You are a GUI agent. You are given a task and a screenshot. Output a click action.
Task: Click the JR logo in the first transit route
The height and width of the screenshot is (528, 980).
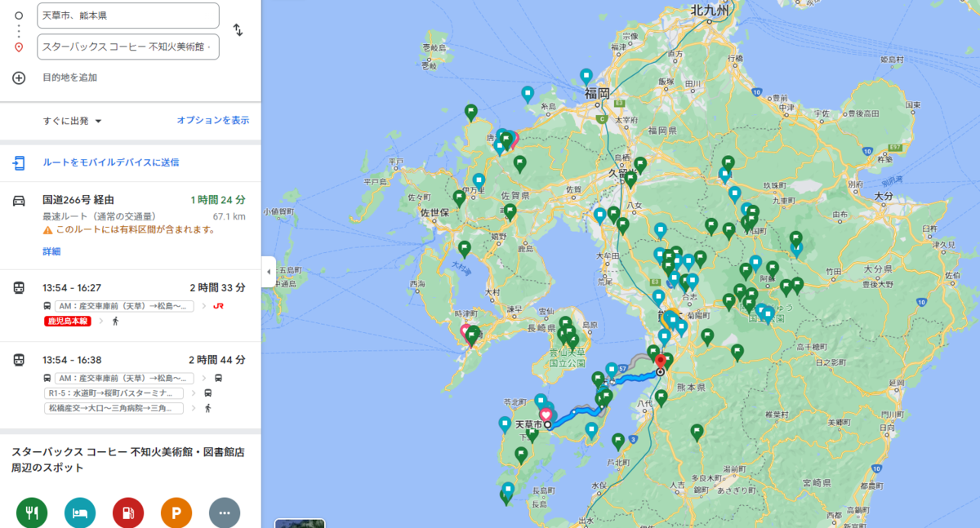[218, 306]
